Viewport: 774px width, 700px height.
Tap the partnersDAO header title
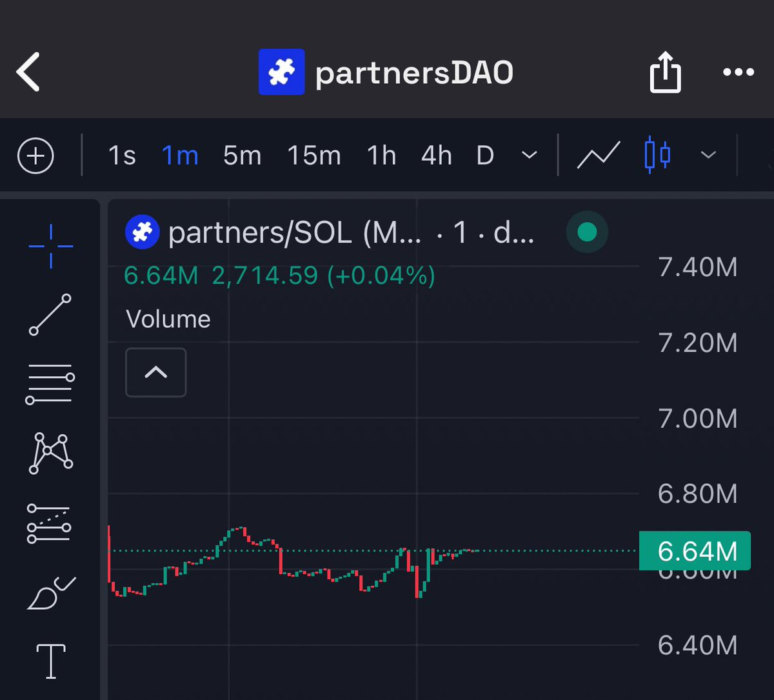[x=414, y=73]
